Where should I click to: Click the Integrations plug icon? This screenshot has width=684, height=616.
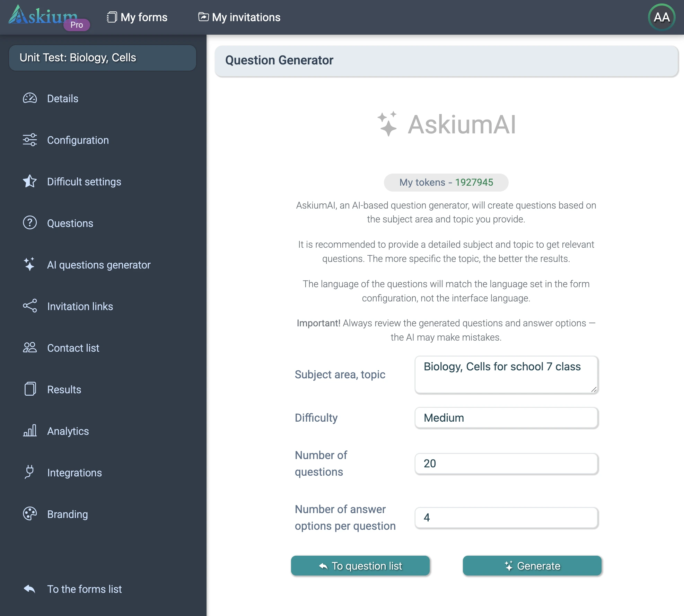pyautogui.click(x=30, y=472)
